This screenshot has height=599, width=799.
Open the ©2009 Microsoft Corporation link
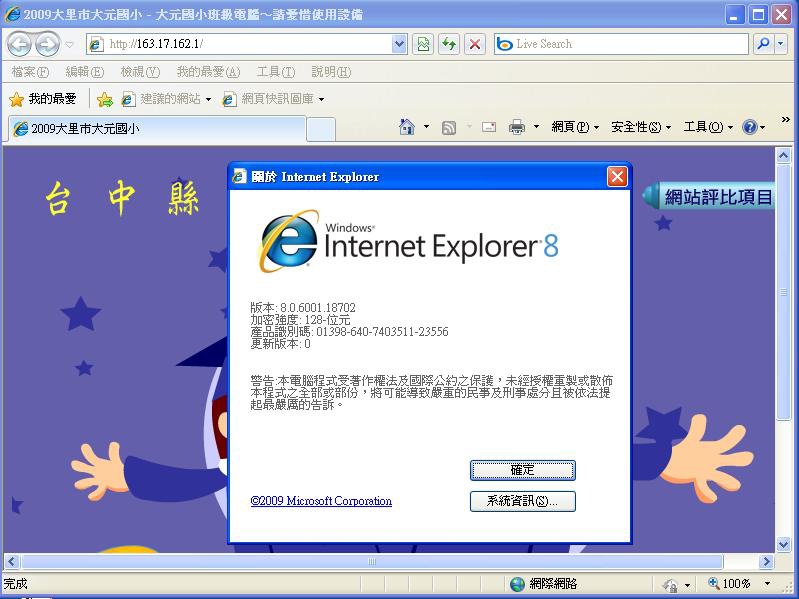click(x=321, y=501)
